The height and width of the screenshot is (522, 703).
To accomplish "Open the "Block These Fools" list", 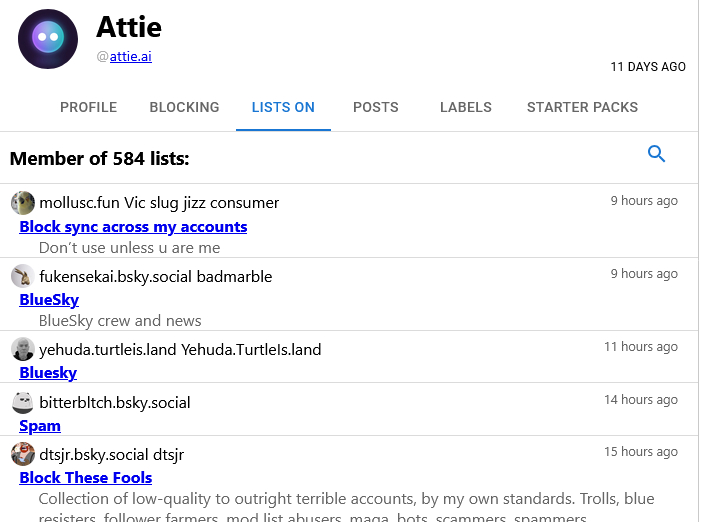I will (86, 478).
